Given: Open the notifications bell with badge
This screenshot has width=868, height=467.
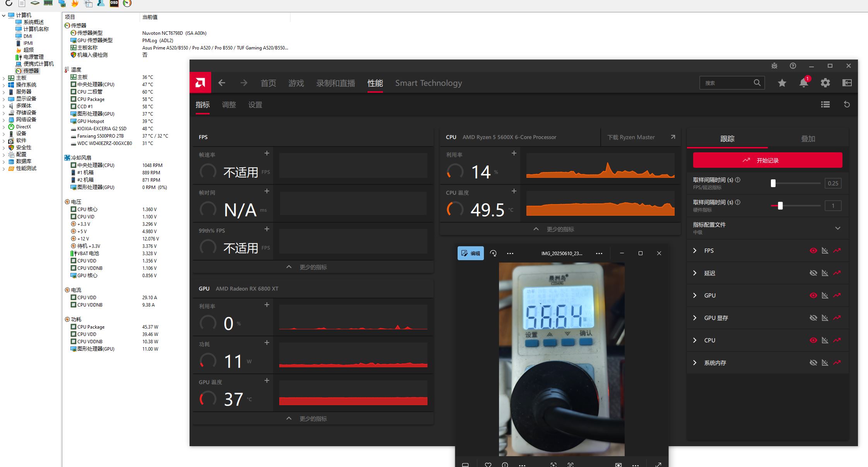Looking at the screenshot, I should (804, 82).
